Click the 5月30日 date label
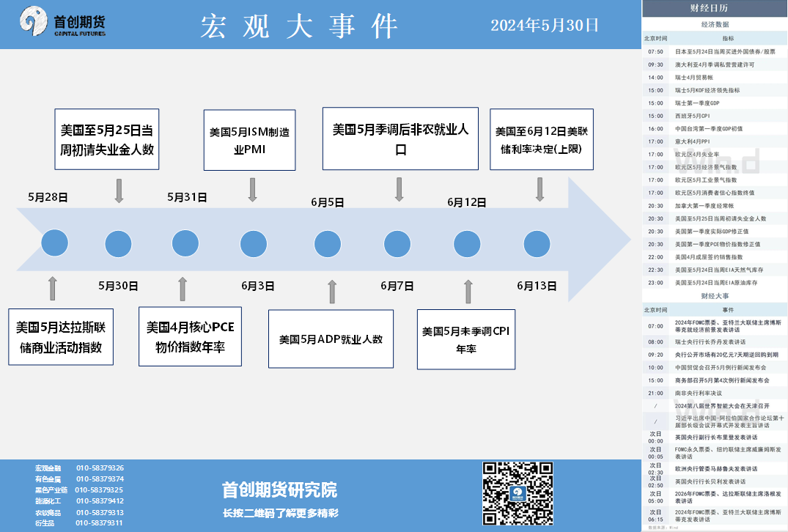Viewport: 788px width, 532px height. point(118,286)
